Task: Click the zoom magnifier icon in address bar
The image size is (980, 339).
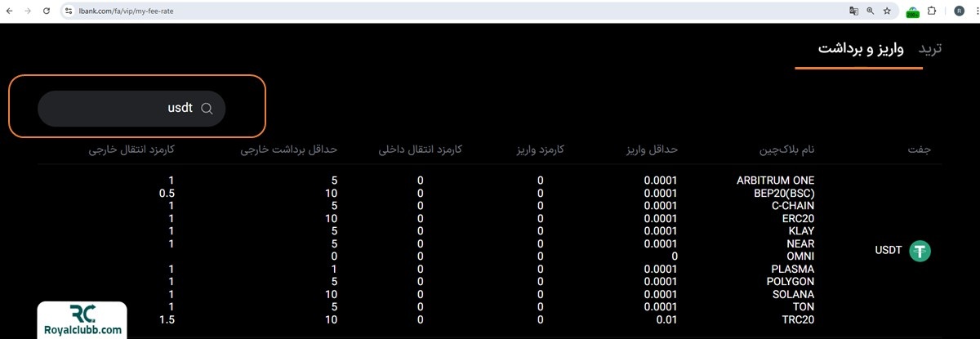Action: 871,11
